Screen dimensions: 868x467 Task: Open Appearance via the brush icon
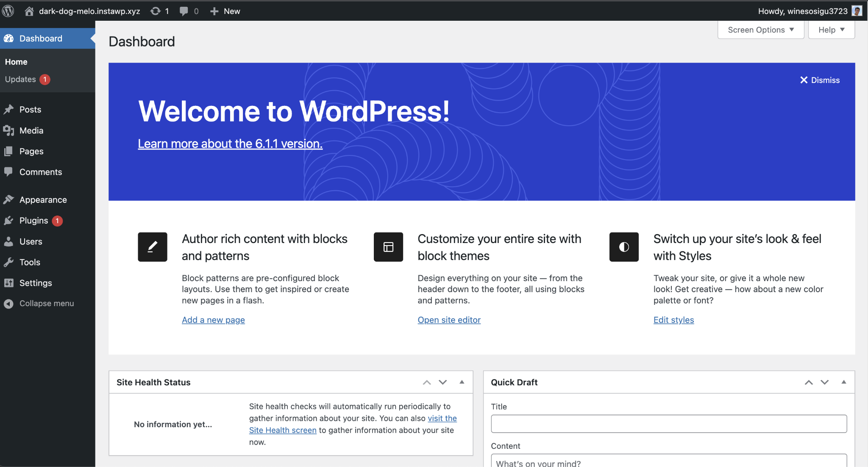[x=9, y=199]
